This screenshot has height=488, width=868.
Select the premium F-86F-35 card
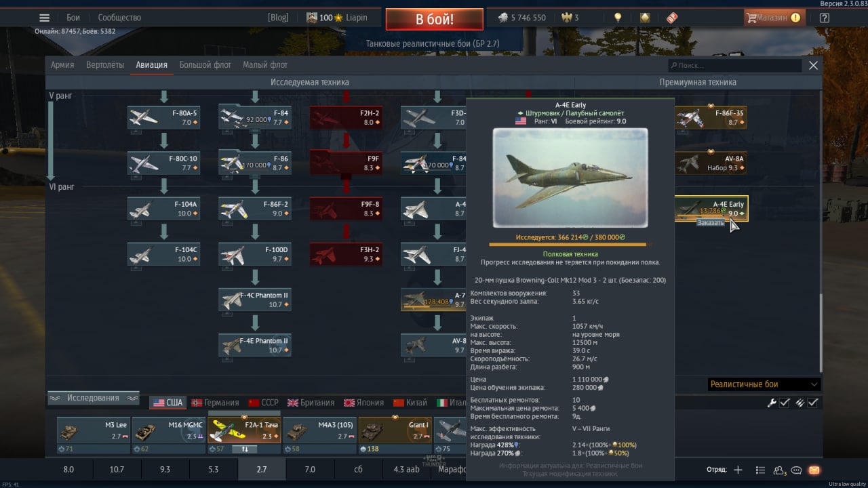[711, 117]
